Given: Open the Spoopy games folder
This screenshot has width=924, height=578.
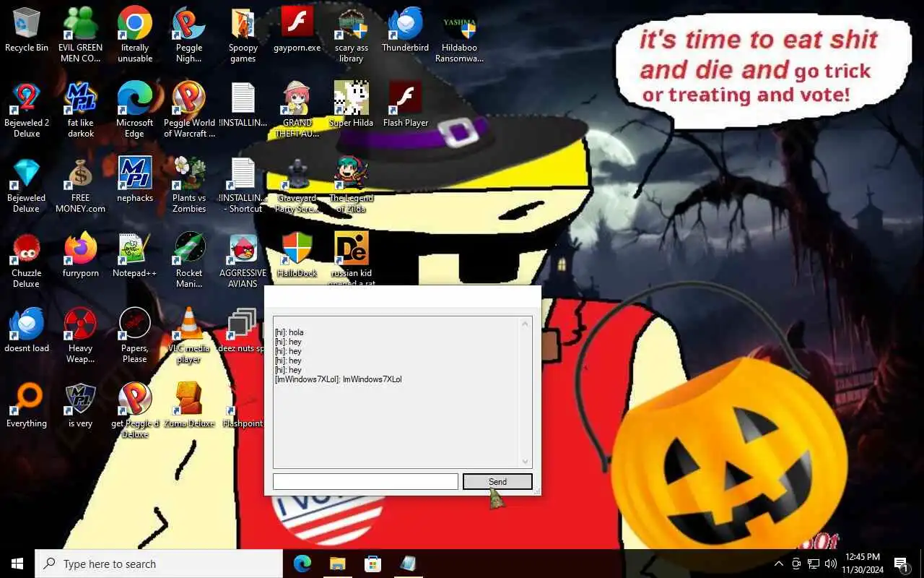Looking at the screenshot, I should [243, 35].
